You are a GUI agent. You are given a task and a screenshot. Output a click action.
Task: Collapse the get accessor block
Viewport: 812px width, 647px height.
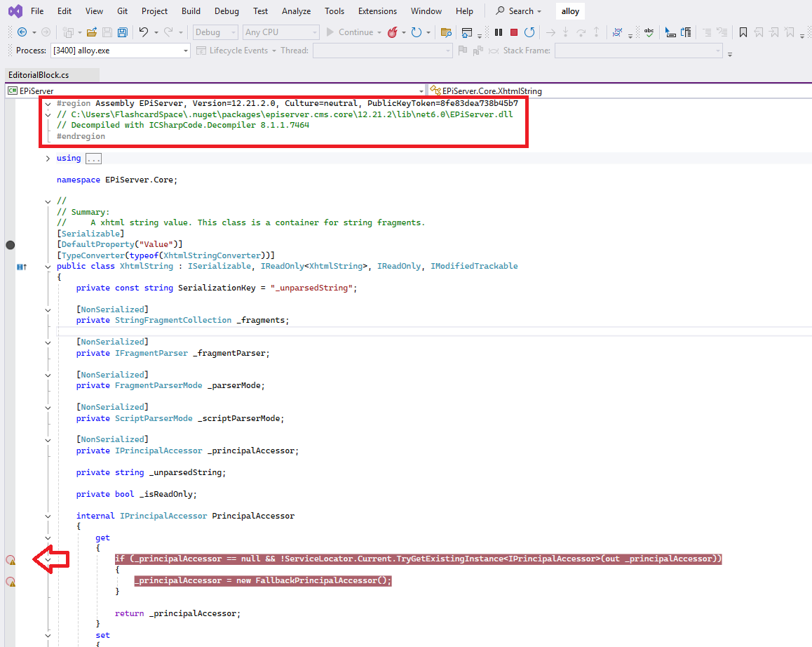[x=48, y=538]
